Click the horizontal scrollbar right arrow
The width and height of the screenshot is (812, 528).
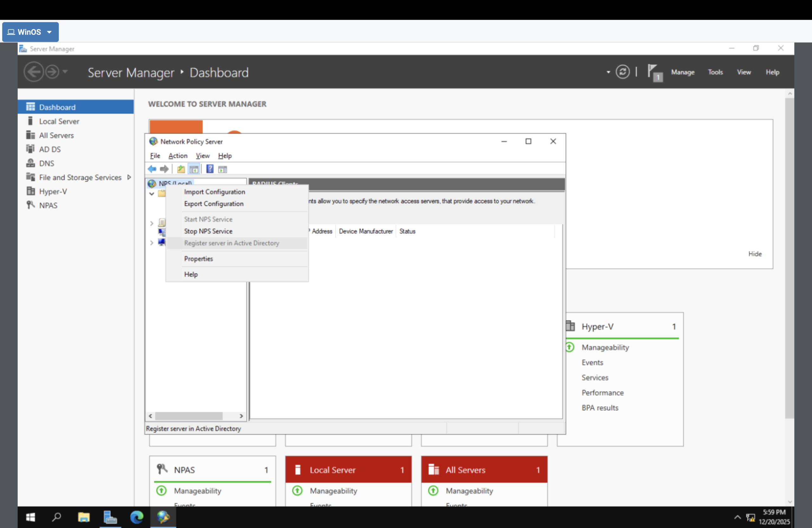tap(241, 416)
